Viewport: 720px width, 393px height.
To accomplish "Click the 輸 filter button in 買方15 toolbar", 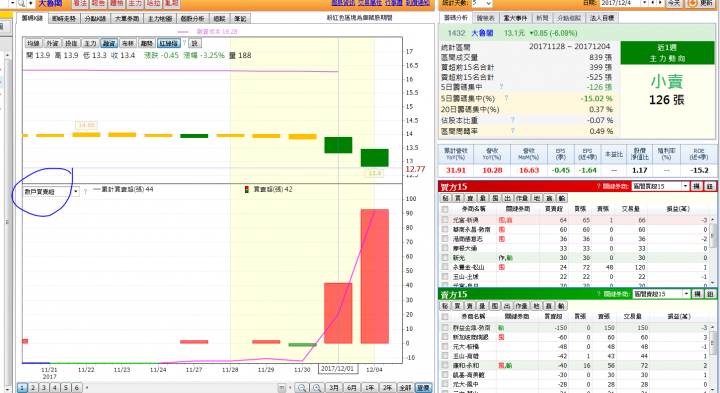I will click(562, 198).
